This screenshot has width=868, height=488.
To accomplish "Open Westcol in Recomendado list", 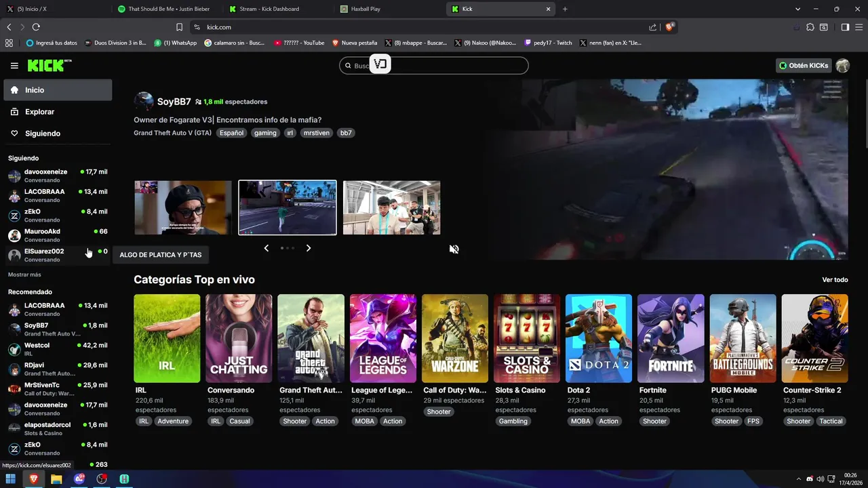I will [x=58, y=349].
